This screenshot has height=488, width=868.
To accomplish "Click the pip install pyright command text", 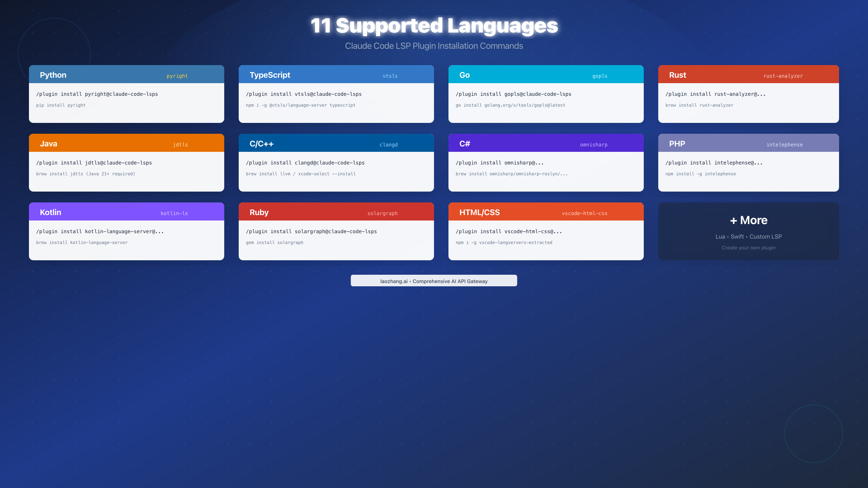I will pyautogui.click(x=61, y=105).
